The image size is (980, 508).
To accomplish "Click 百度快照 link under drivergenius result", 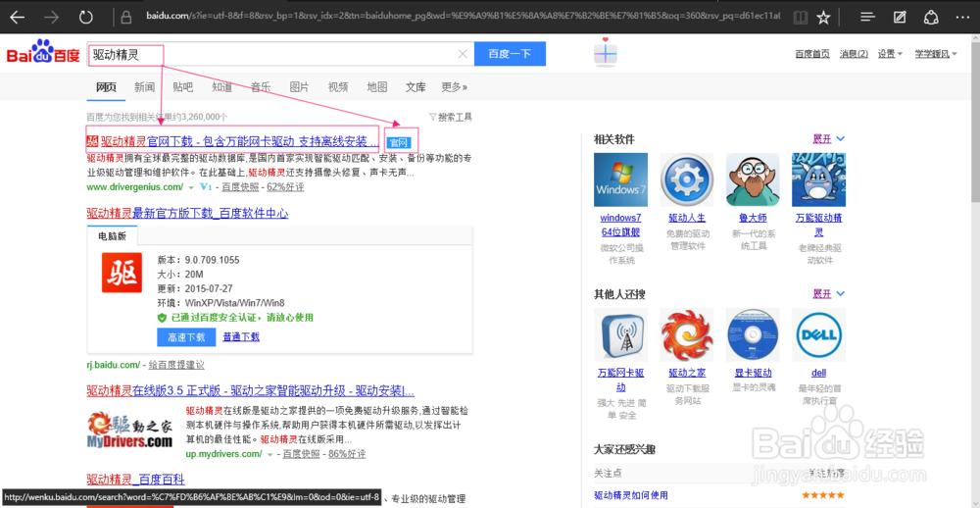I will pos(239,187).
